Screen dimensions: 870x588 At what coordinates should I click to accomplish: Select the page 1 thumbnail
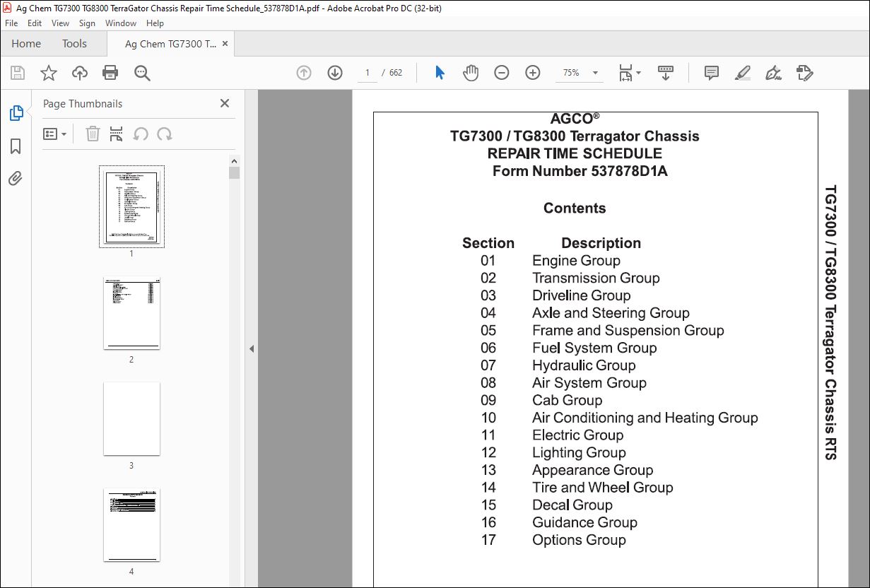[x=131, y=206]
